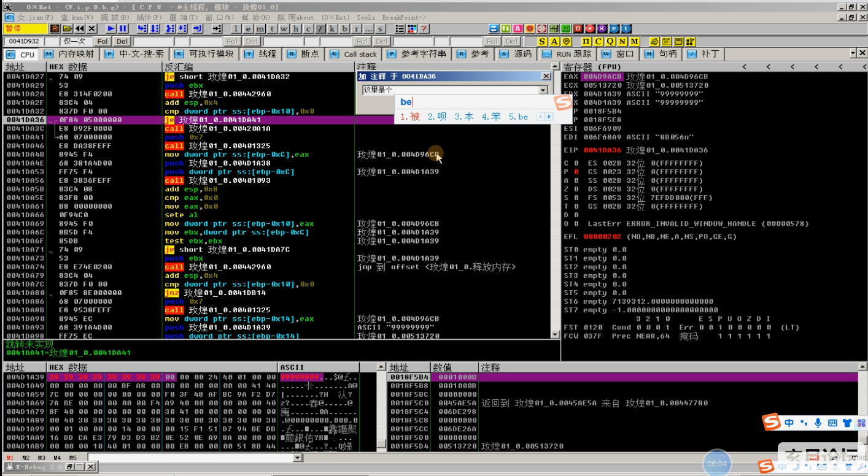868x476 pixels.
Task: Open the tab bar overflow dropdown arrow
Action: coord(853,53)
